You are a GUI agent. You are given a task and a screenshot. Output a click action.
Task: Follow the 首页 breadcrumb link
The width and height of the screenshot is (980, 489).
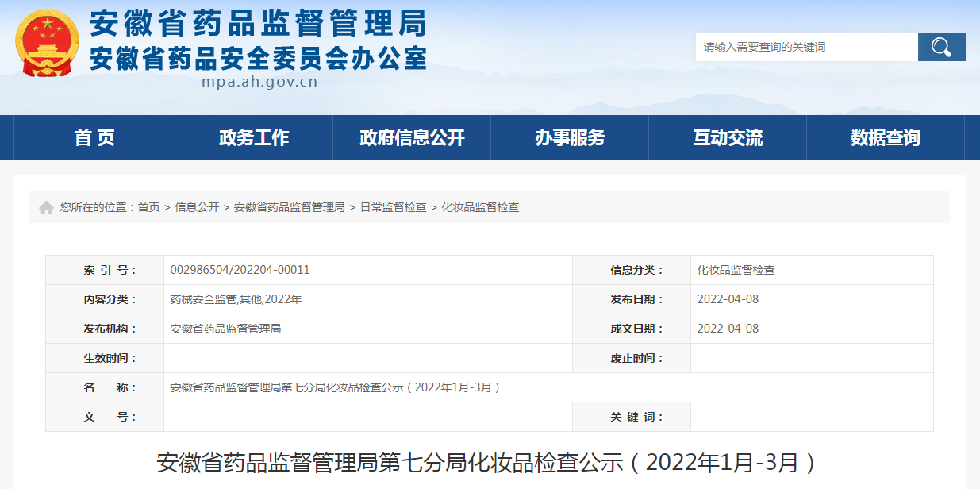click(148, 207)
